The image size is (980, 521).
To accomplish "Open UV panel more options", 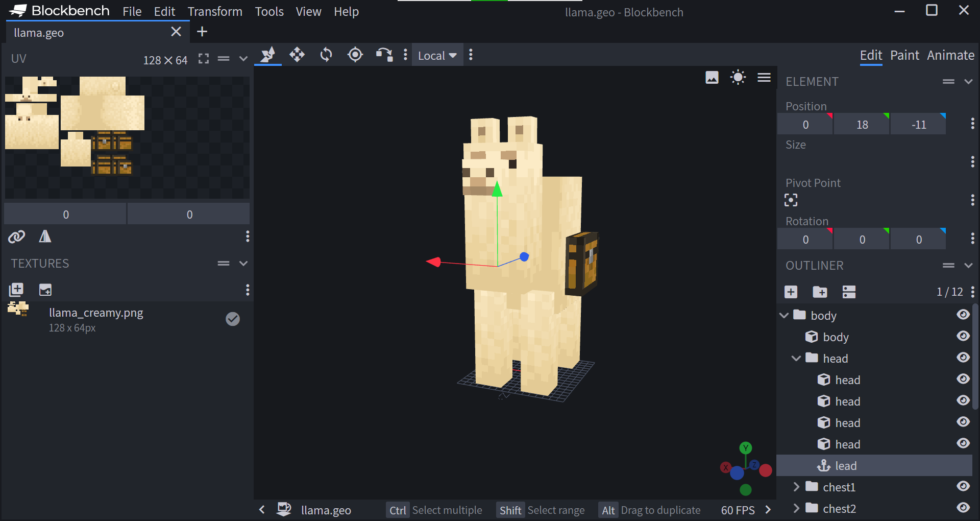I will tap(248, 236).
